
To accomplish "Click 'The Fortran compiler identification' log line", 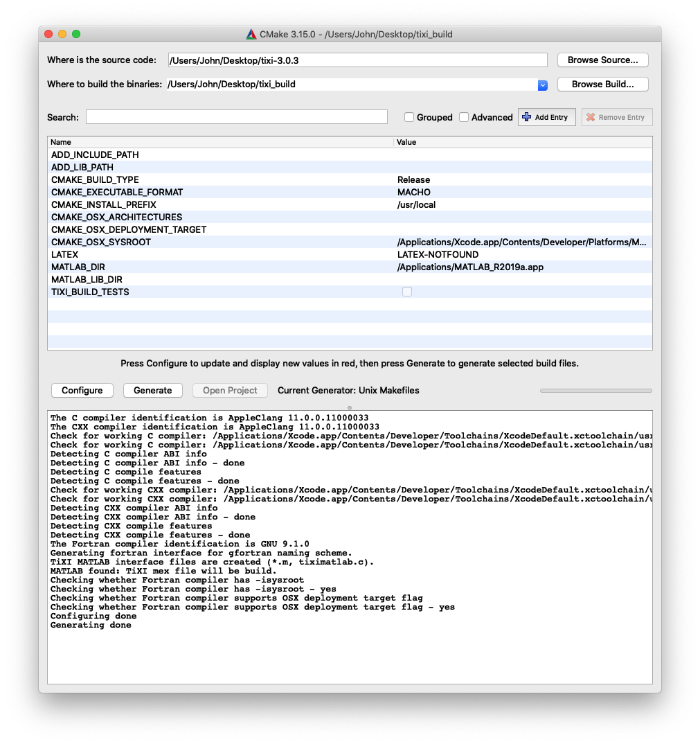I will (x=180, y=544).
